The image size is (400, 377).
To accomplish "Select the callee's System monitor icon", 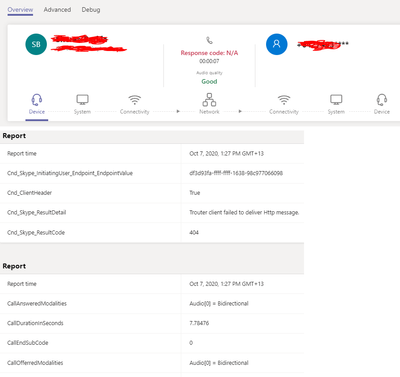I will click(x=336, y=99).
